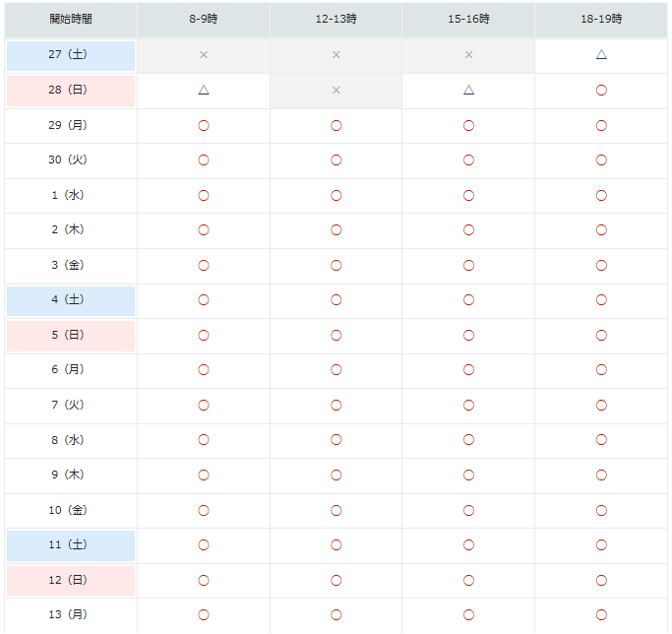Select the 18-19時 circle on 13 (月)
Viewport: 672px width, 634px height.
[x=601, y=615]
